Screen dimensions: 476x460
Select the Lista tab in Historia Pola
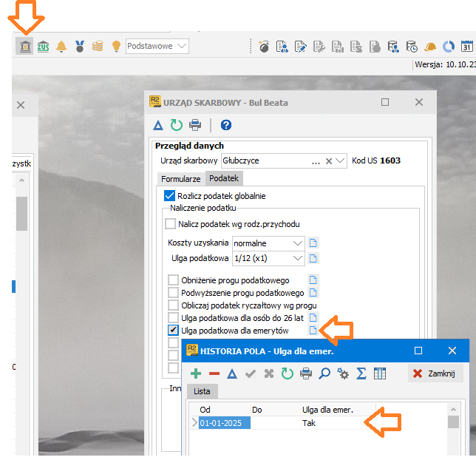202,392
